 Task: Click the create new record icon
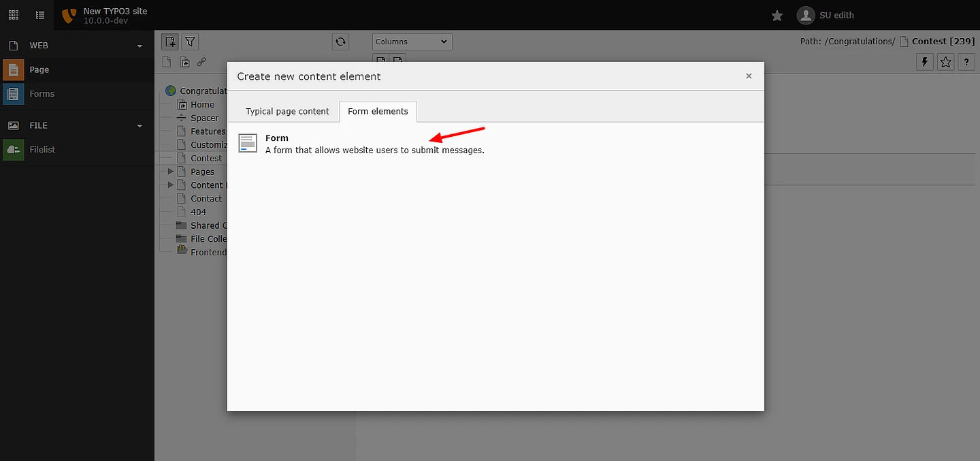coord(169,42)
